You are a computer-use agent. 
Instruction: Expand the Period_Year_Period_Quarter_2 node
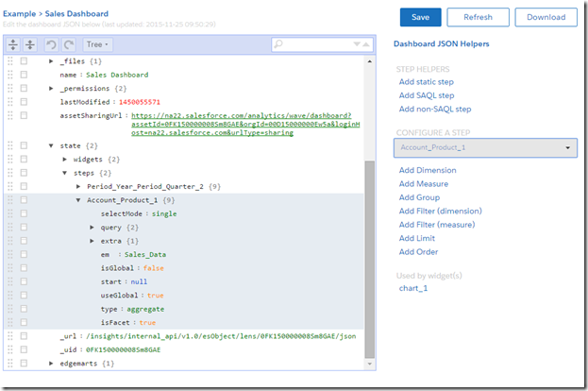click(78, 186)
